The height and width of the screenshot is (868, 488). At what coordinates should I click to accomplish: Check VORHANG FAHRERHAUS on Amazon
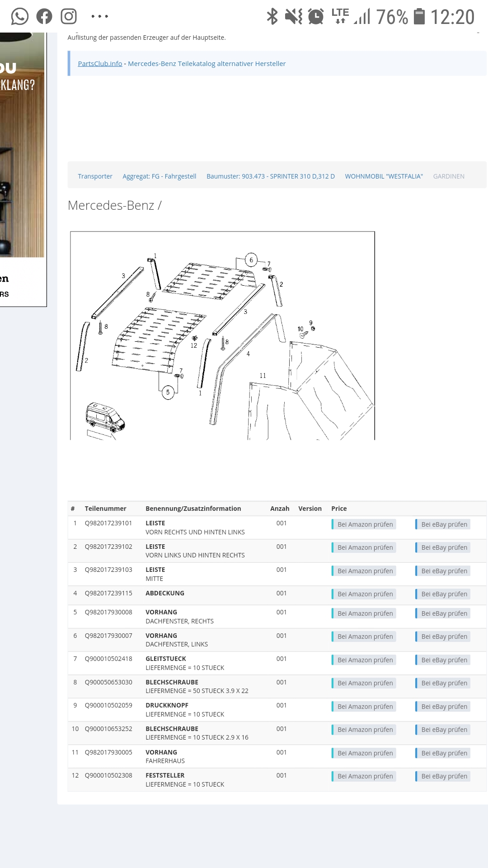coord(364,753)
